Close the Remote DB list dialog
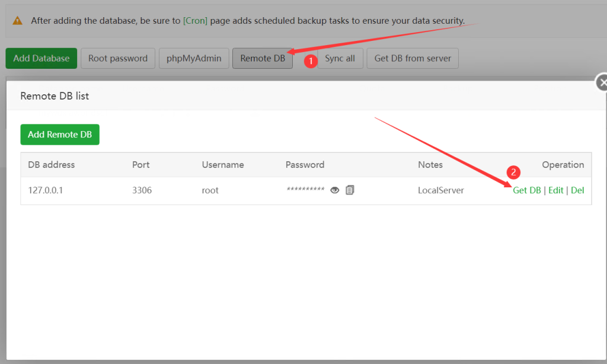This screenshot has height=364, width=607. coord(601,82)
